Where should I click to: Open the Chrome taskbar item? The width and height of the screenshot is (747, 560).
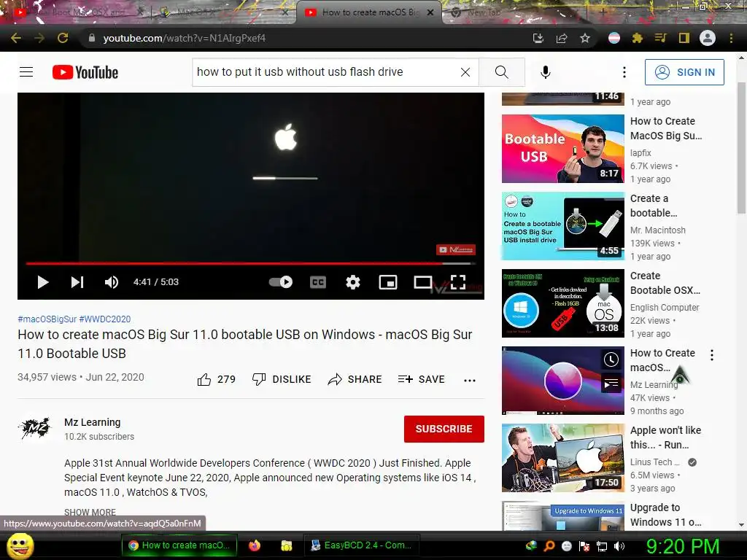tap(179, 545)
